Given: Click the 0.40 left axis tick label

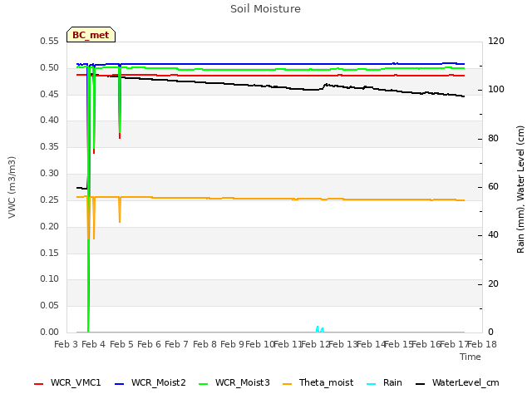Looking at the screenshot, I should tap(50, 120).
